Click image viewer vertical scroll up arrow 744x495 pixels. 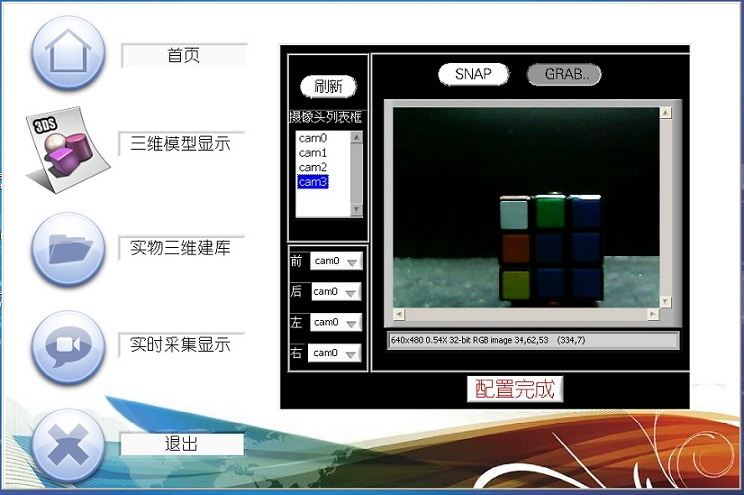pos(666,113)
